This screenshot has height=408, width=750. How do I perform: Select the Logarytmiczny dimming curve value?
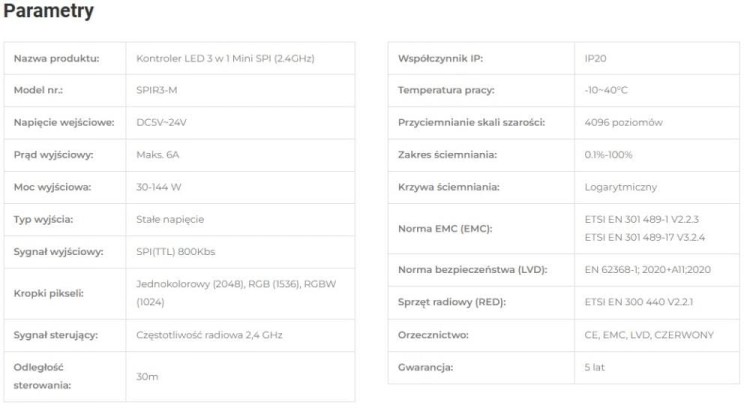[x=620, y=187]
